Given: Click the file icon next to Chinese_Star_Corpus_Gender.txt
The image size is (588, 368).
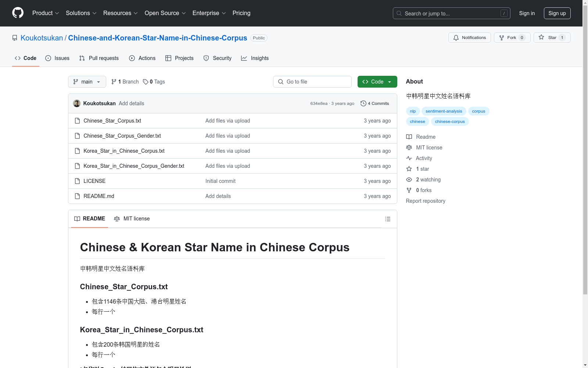Looking at the screenshot, I should coord(77,136).
